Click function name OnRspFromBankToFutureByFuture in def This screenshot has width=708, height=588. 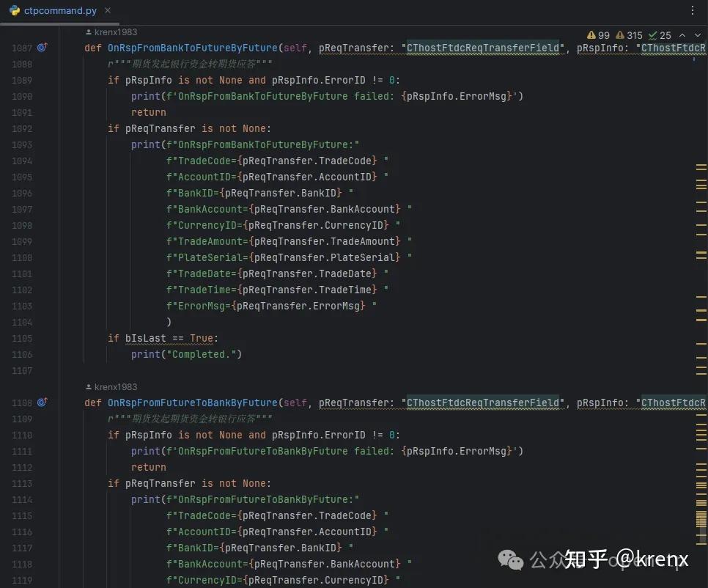192,48
